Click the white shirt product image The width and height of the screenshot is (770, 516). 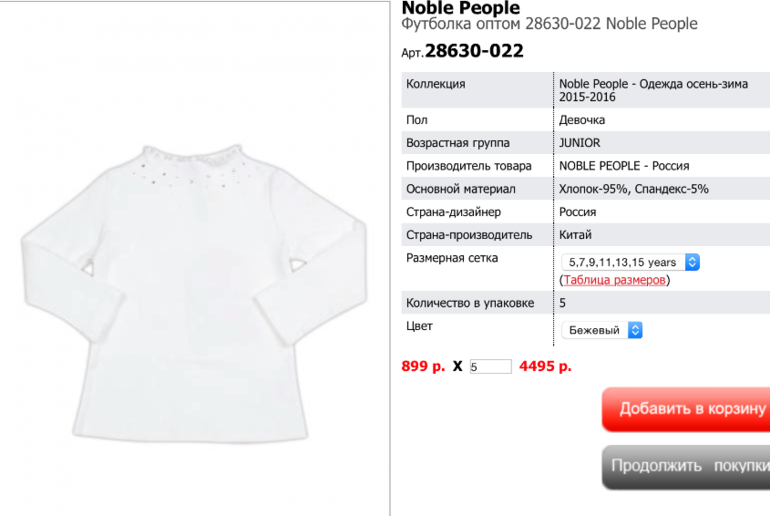point(194,294)
